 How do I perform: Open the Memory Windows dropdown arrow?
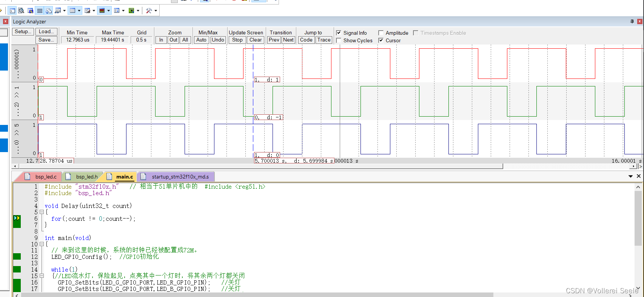coord(79,11)
